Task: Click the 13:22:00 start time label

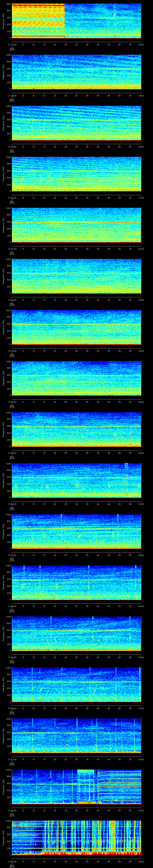Action: (12, 300)
